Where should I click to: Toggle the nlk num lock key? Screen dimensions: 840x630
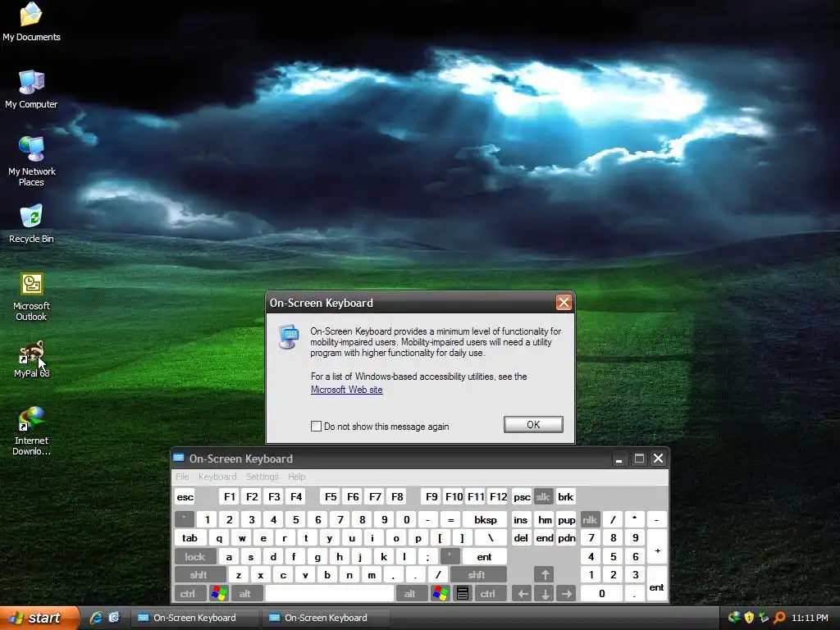(590, 519)
